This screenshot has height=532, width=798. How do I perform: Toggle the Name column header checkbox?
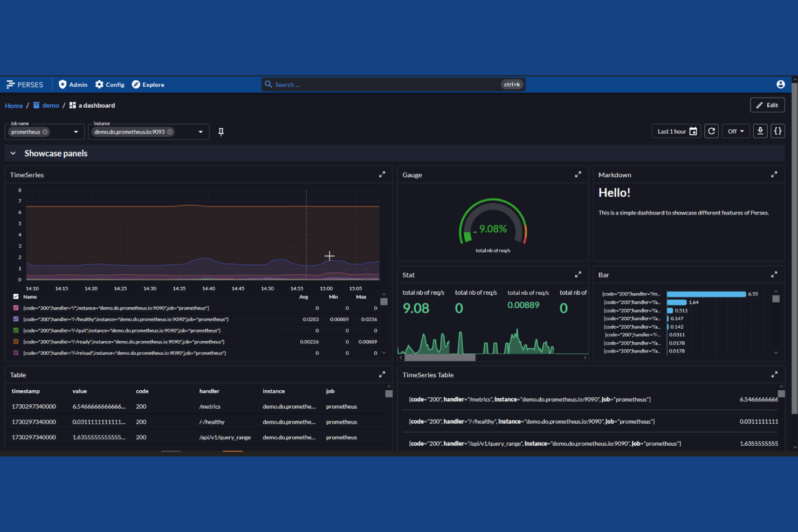15,296
